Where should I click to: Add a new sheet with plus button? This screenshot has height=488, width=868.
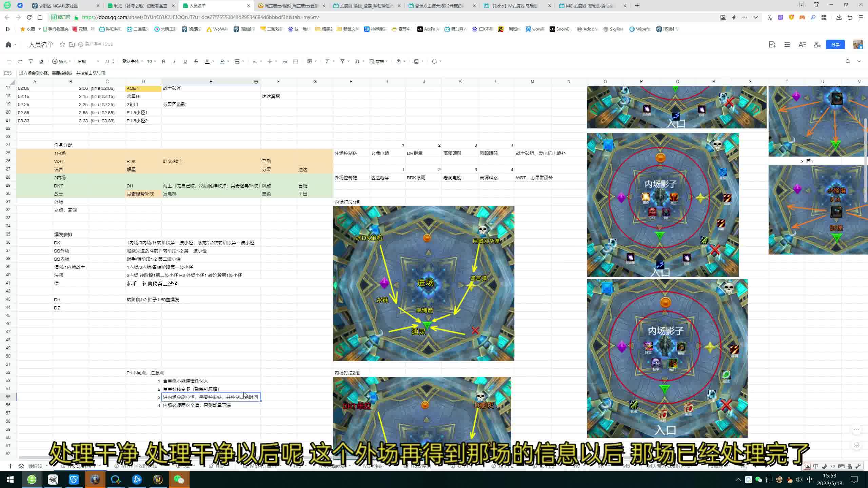coord(10,466)
